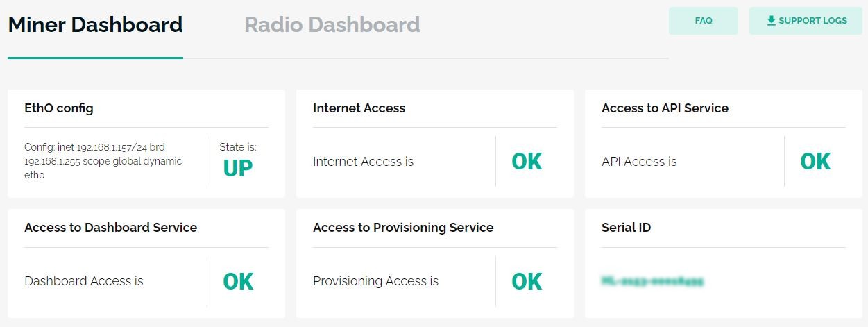The width and height of the screenshot is (868, 327).
Task: Click the Eth0 config card title
Action: tap(59, 108)
